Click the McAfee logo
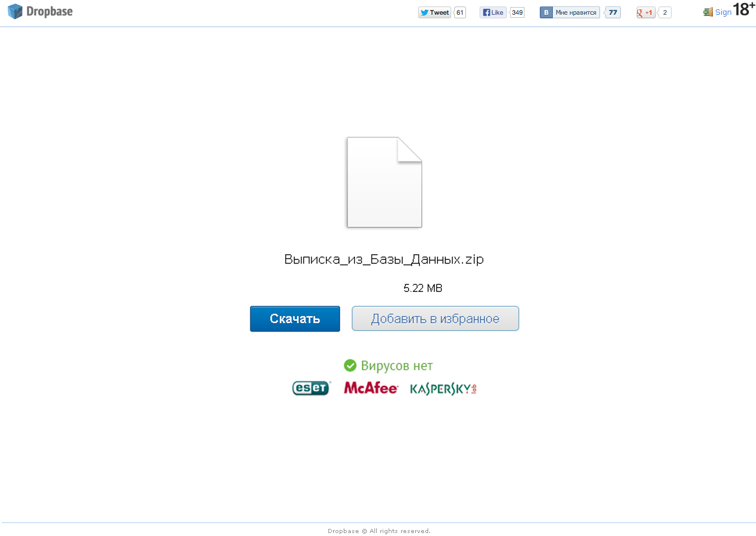Screen dimensions: 756x536 click(371, 388)
